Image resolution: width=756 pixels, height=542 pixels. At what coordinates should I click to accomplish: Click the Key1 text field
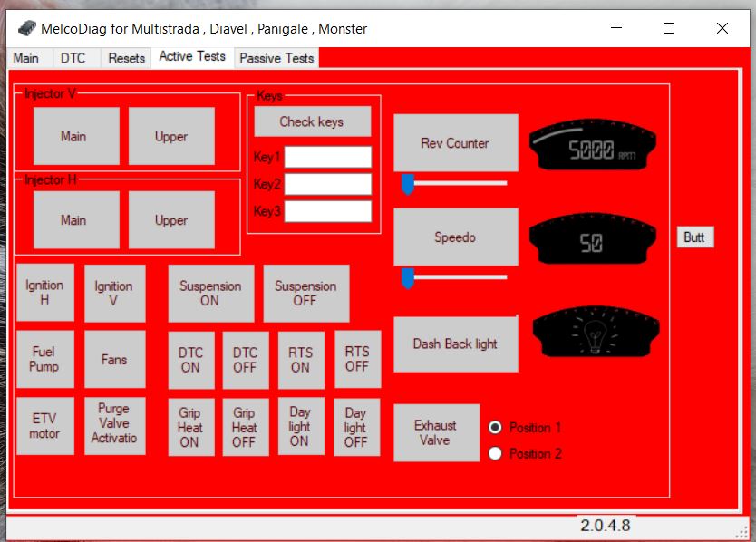tap(328, 157)
